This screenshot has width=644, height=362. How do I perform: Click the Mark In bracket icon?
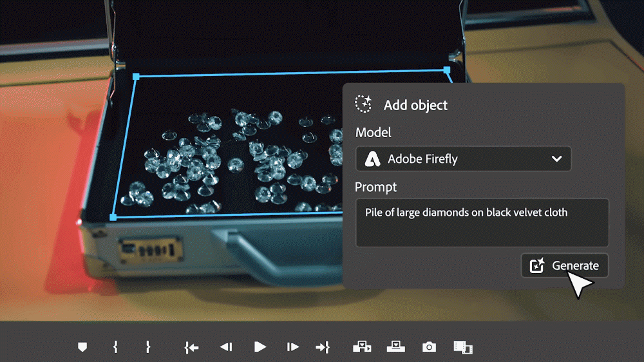click(115, 347)
